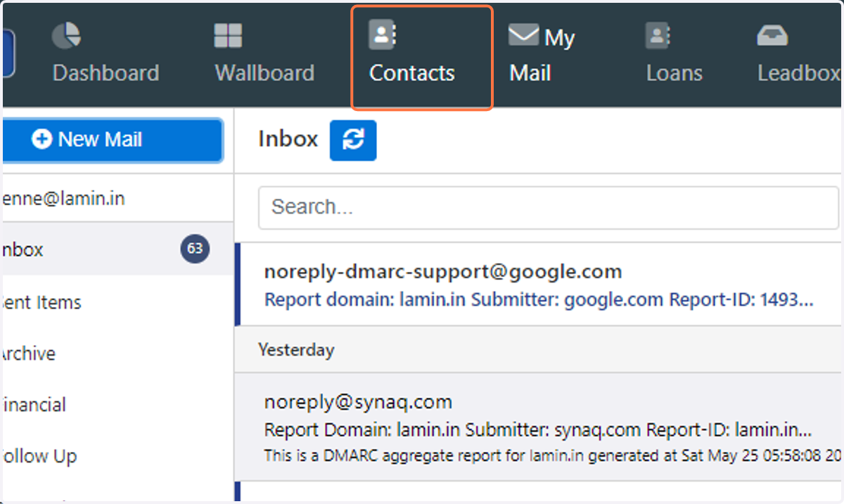Click the Wallboard grid icon
The width and height of the screenshot is (844, 504).
pos(228,36)
